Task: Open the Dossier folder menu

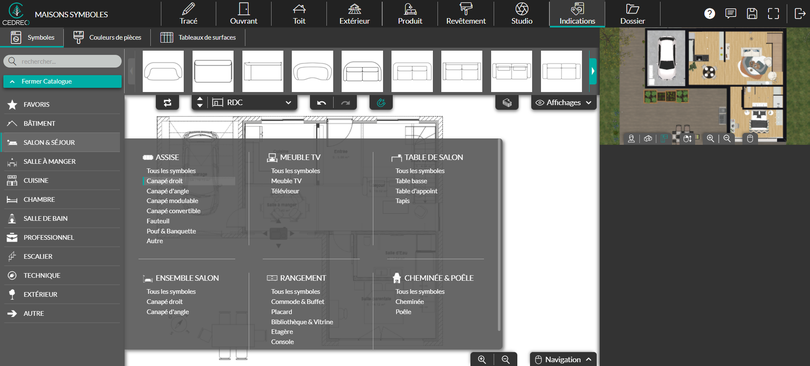Action: click(x=632, y=13)
